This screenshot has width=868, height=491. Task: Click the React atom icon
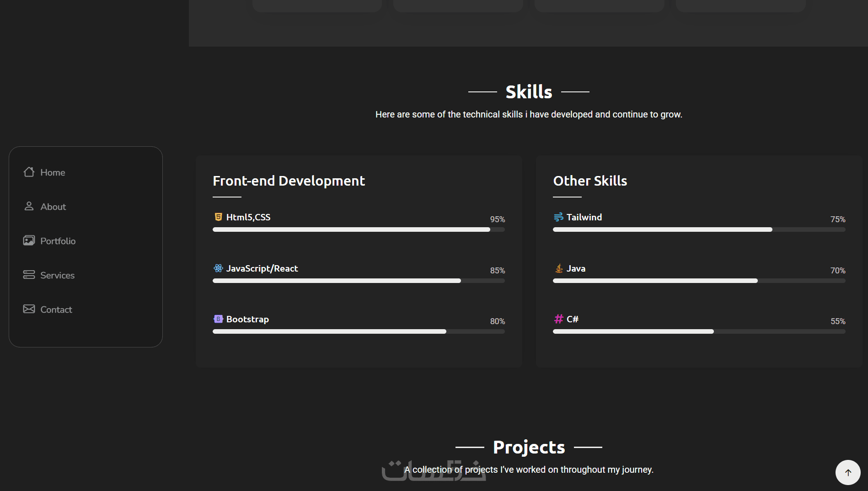click(x=218, y=268)
